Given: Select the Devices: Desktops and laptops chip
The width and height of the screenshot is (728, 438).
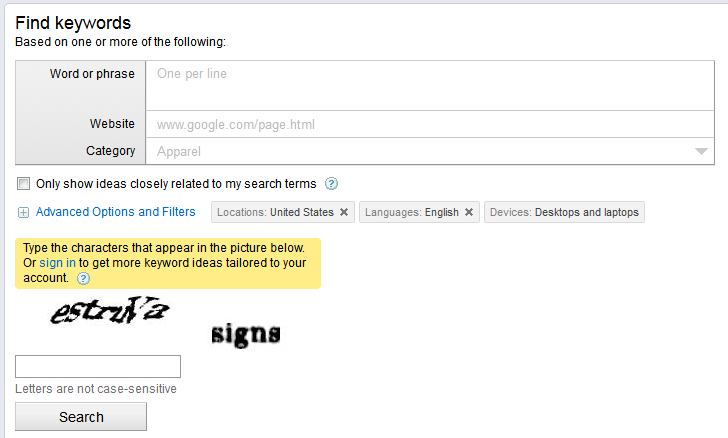Looking at the screenshot, I should tap(564, 212).
